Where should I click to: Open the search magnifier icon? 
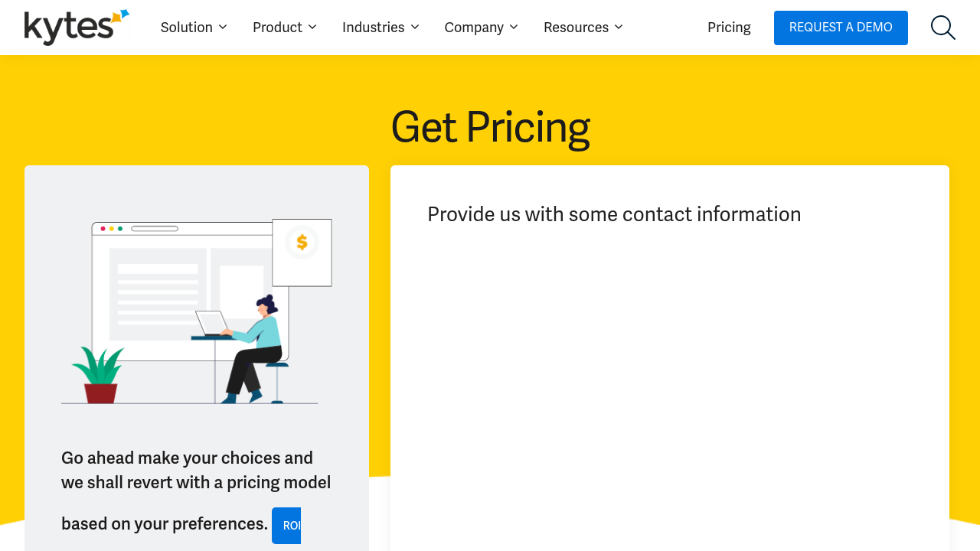942,28
